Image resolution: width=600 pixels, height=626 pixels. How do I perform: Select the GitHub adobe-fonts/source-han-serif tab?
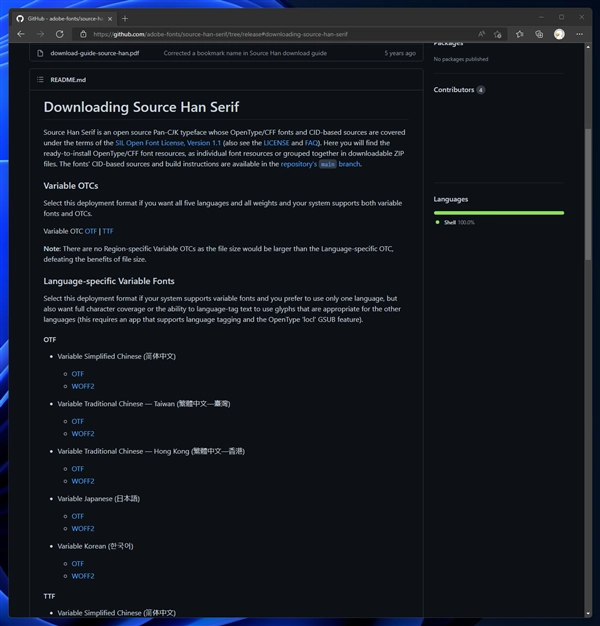(x=65, y=19)
